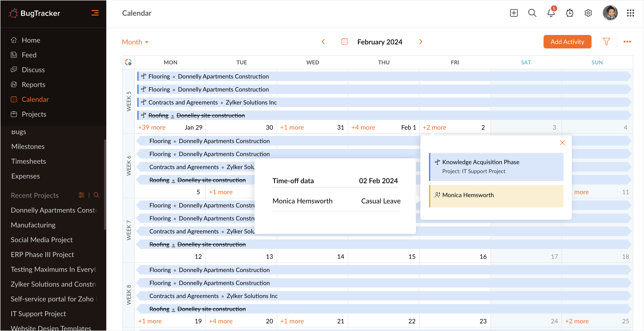Close the Friday activities popup
The height and width of the screenshot is (331, 644).
(x=562, y=143)
